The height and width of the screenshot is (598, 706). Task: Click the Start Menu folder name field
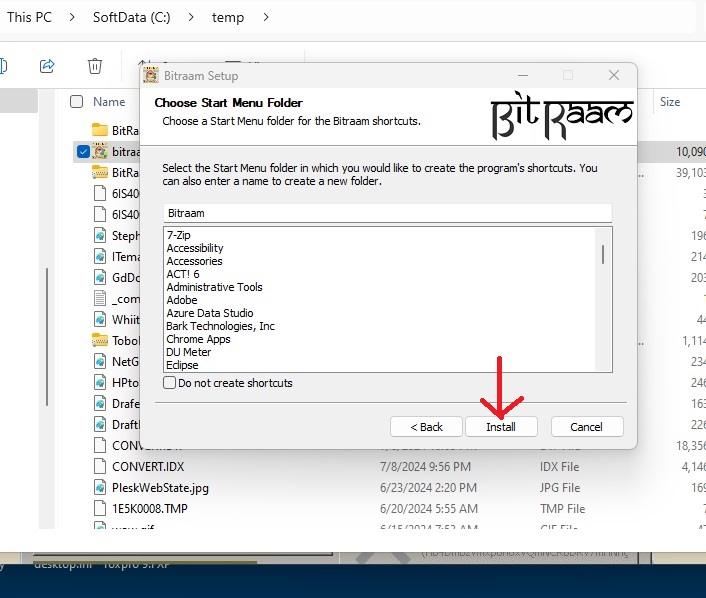[x=387, y=213]
